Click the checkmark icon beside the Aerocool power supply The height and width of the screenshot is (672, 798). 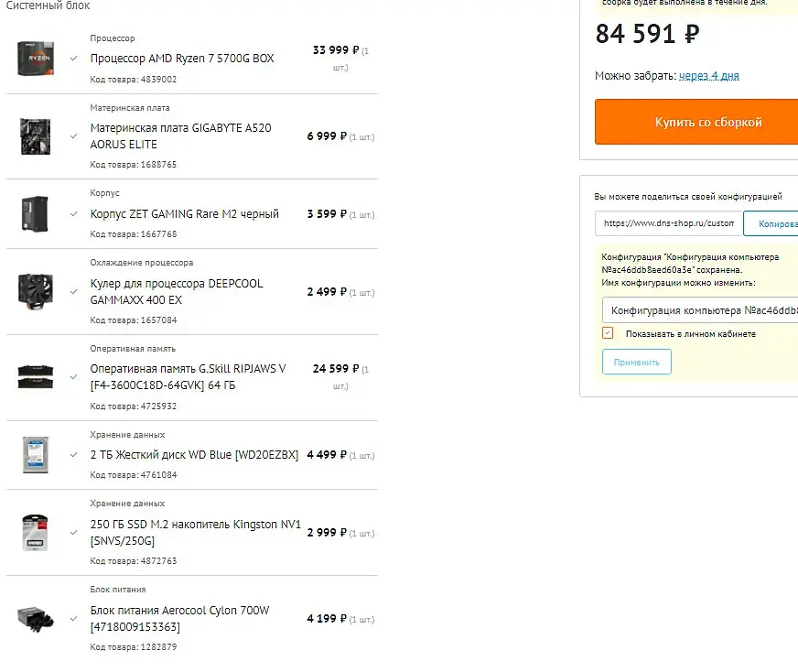(x=73, y=618)
